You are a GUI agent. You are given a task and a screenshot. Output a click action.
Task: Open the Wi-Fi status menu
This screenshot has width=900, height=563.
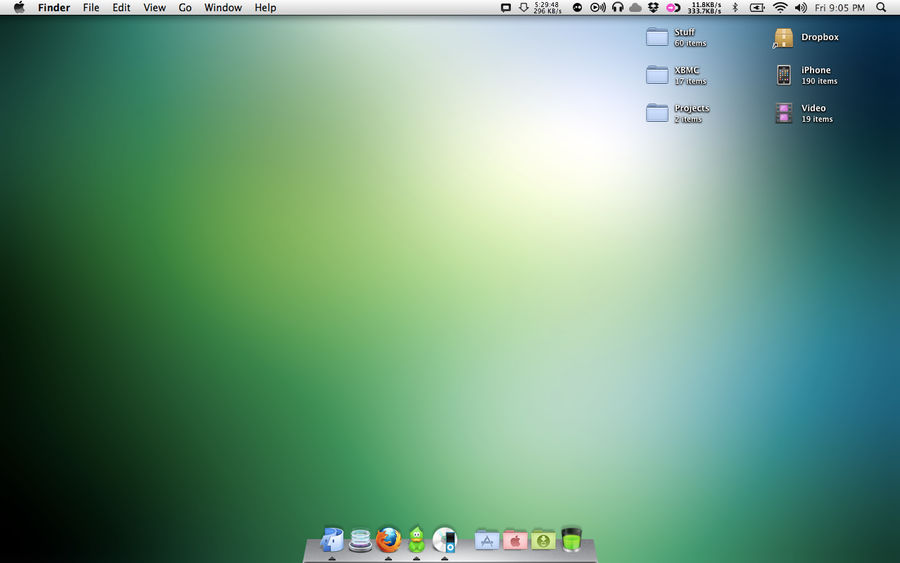[779, 7]
